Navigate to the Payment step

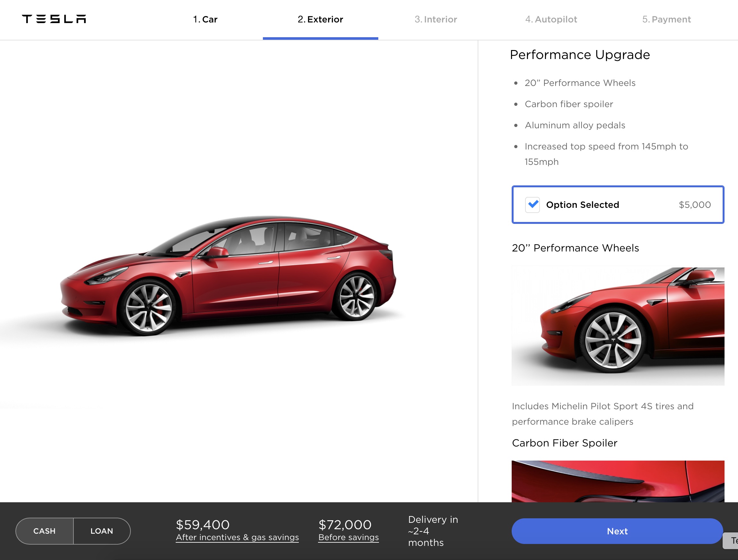[x=666, y=20]
